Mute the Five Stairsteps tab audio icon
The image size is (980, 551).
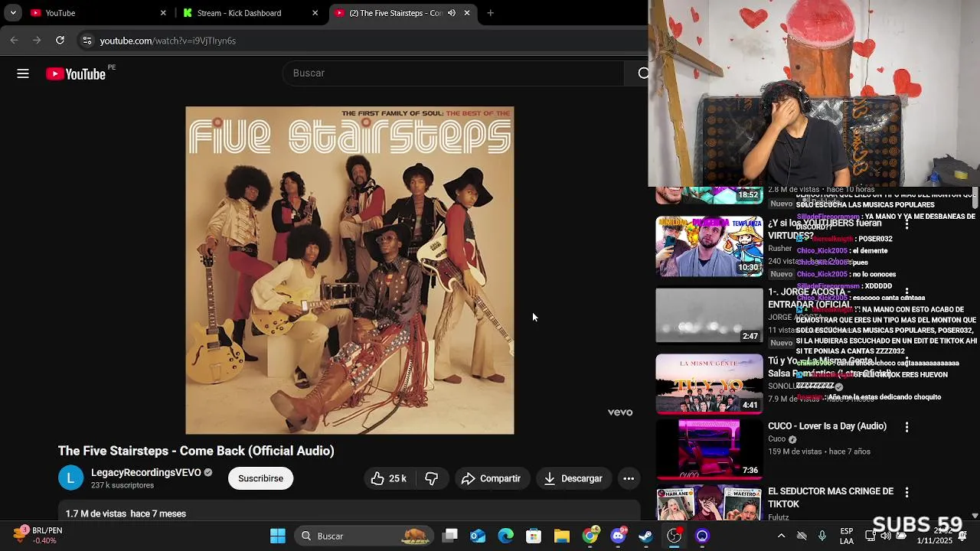pos(452,13)
